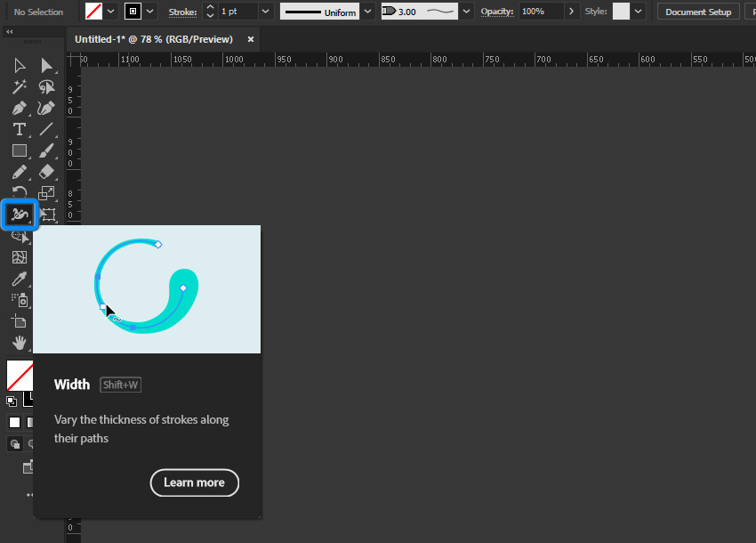This screenshot has width=756, height=543.
Task: Select the Selection tool
Action: 19,64
